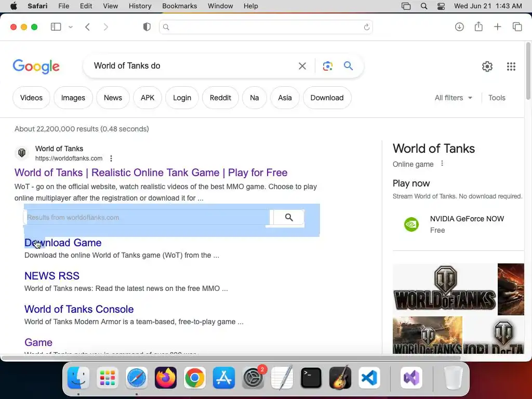
Task: Show the tab overview
Action: 517,27
